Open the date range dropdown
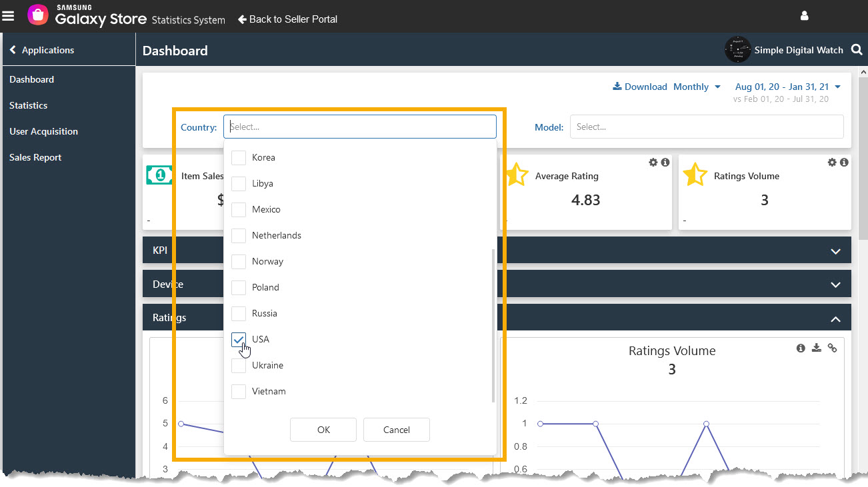Viewport: 868px width, 487px height. coord(787,87)
